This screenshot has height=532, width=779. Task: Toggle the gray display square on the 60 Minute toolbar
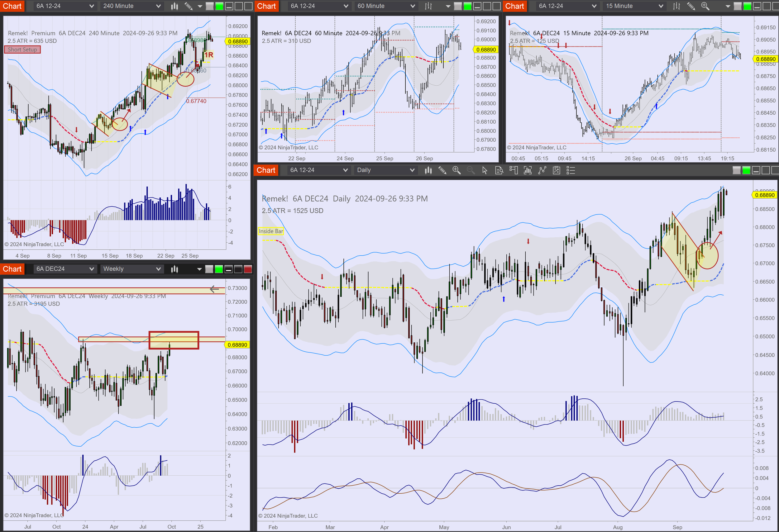pyautogui.click(x=457, y=6)
